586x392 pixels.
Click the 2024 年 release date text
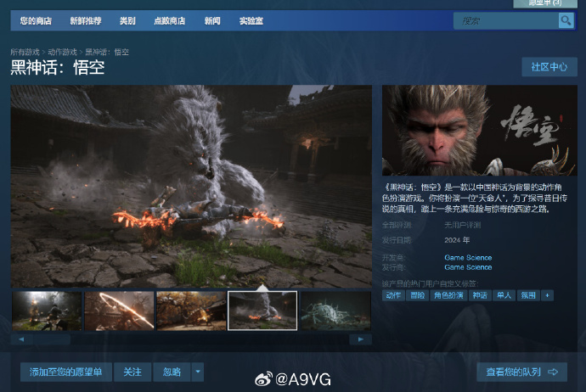click(457, 240)
